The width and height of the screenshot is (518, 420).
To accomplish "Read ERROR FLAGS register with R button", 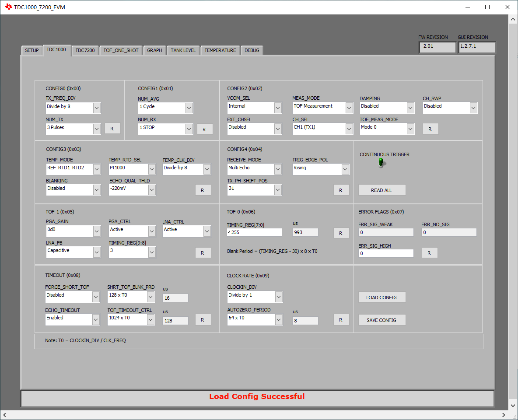I will click(429, 253).
